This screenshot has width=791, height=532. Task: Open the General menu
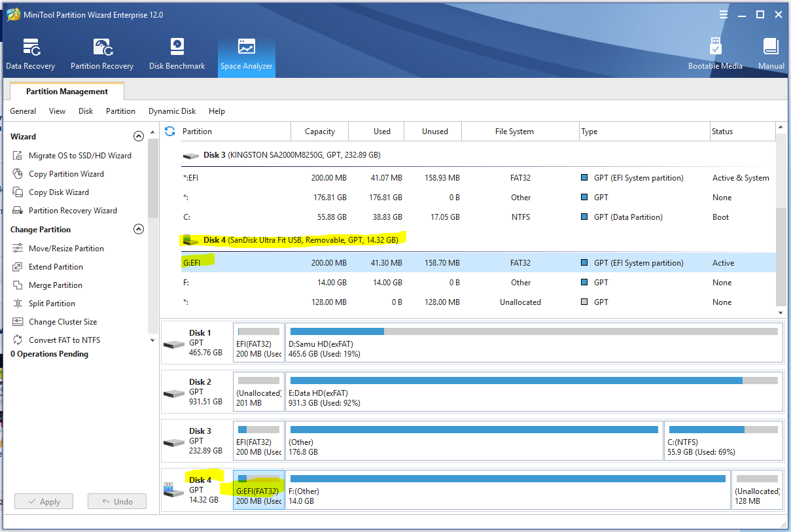click(x=23, y=111)
